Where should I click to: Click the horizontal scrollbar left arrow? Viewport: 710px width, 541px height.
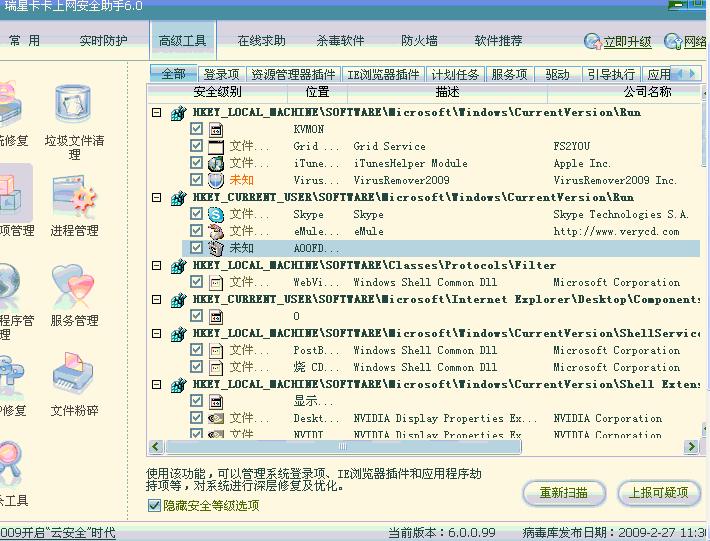[x=156, y=447]
